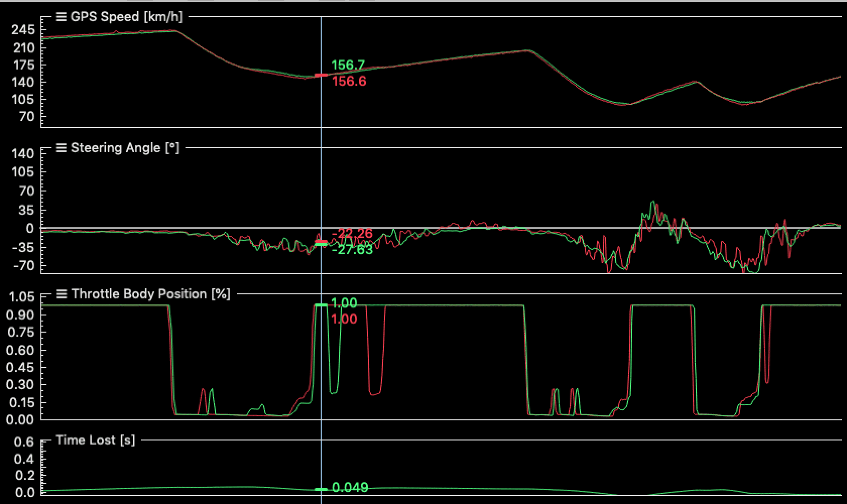The image size is (847, 504).
Task: Click the Steering Angle [°] title
Action: (x=125, y=148)
